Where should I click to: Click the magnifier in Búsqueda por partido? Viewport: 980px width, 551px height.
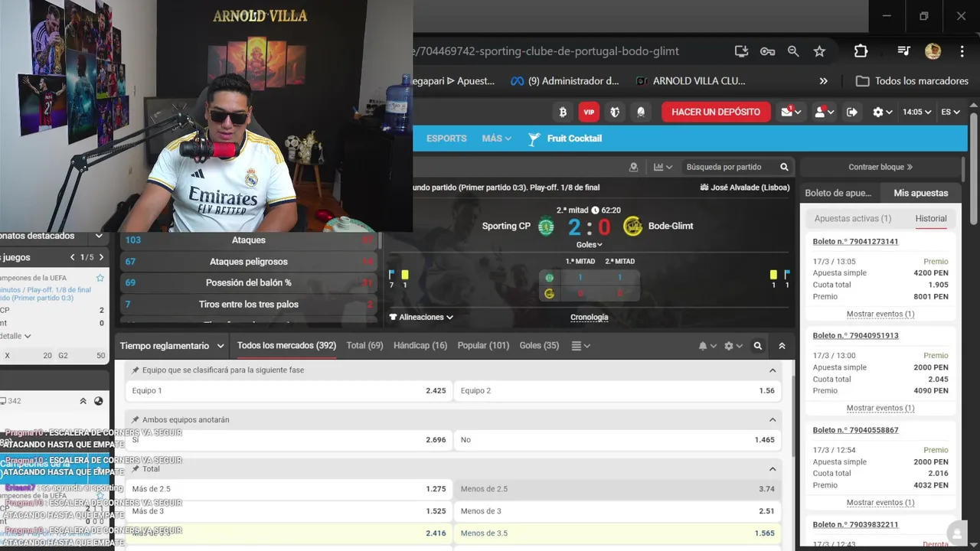pos(784,167)
